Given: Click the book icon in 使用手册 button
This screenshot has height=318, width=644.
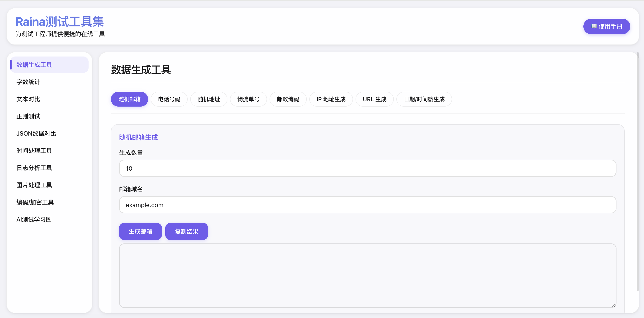Looking at the screenshot, I should click(x=594, y=26).
